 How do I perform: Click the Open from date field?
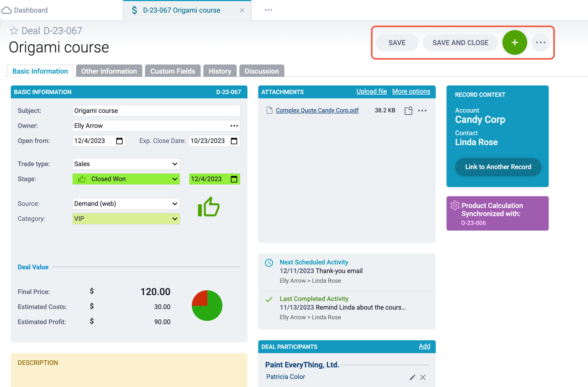tap(99, 141)
